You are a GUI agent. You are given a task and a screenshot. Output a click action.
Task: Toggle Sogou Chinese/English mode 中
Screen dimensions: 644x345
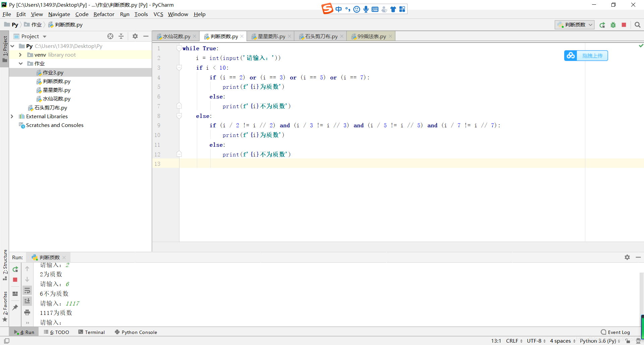(x=338, y=9)
